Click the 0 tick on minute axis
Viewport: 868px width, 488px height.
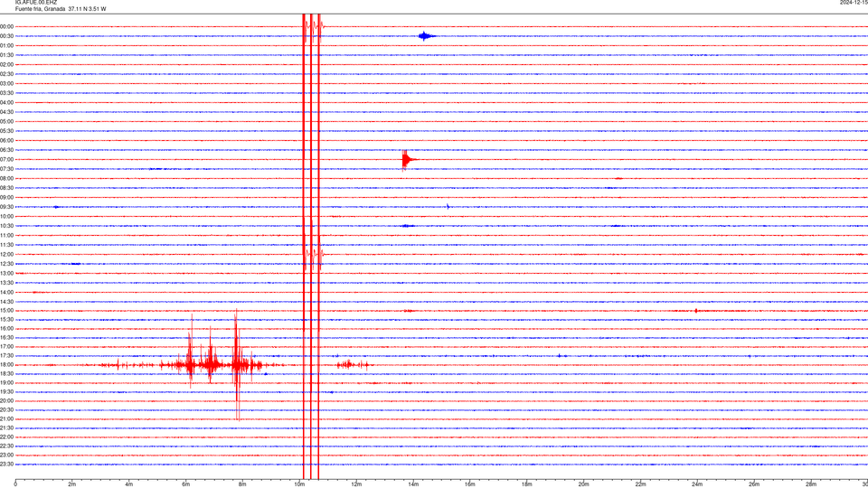pos(15,484)
